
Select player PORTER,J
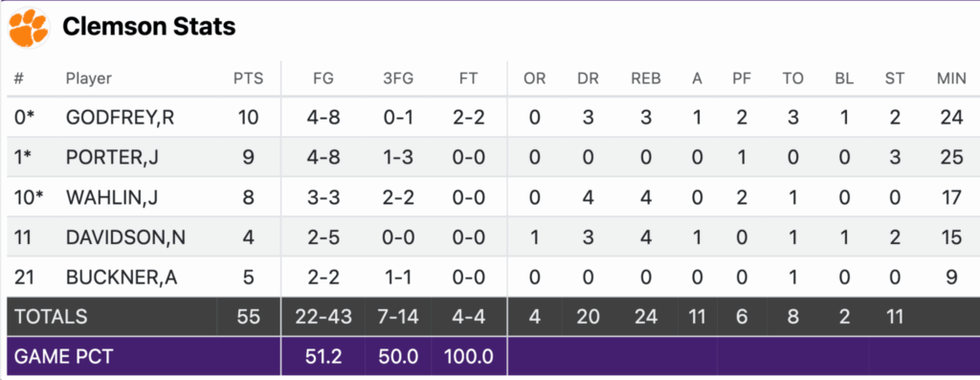(112, 158)
